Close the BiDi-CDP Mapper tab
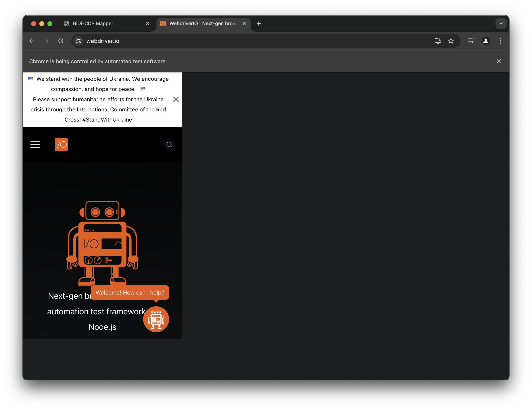 point(148,23)
